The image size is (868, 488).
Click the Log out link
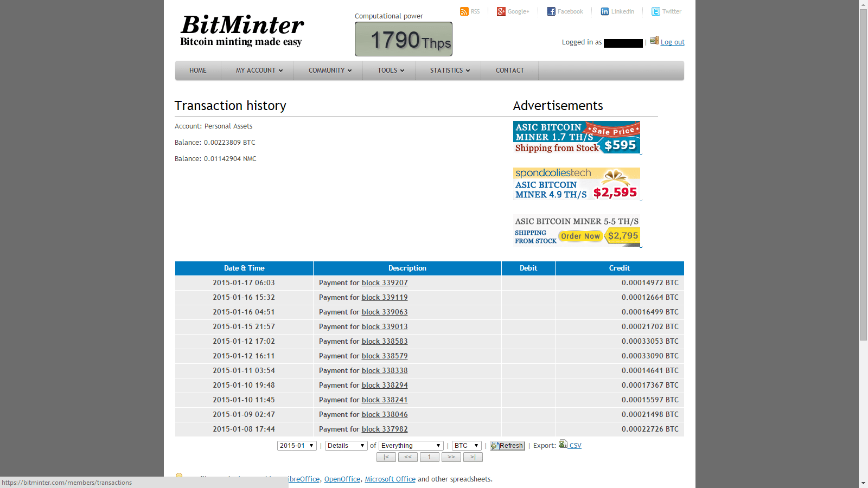coord(673,42)
